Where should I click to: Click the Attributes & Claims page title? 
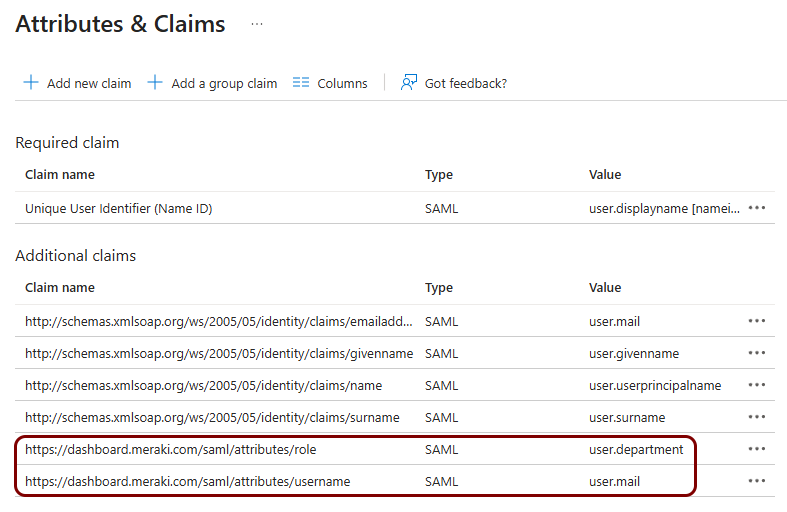(x=120, y=24)
